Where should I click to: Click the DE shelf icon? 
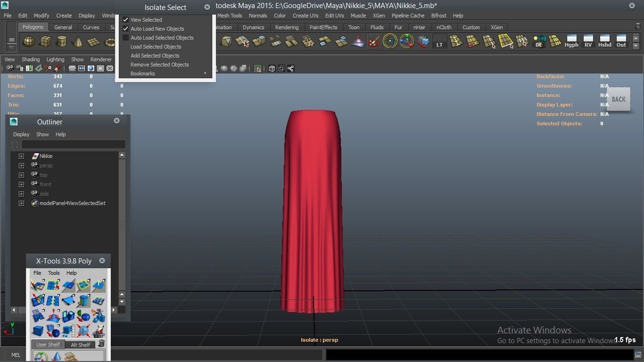[x=538, y=41]
